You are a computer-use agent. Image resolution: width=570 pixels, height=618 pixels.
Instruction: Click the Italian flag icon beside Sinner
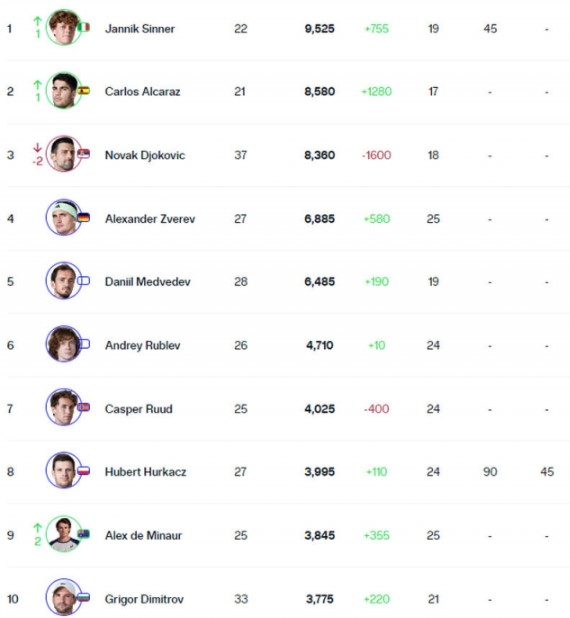(83, 27)
